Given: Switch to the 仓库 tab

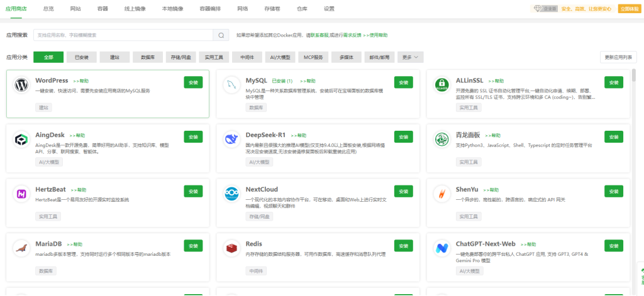Looking at the screenshot, I should pyautogui.click(x=302, y=9).
